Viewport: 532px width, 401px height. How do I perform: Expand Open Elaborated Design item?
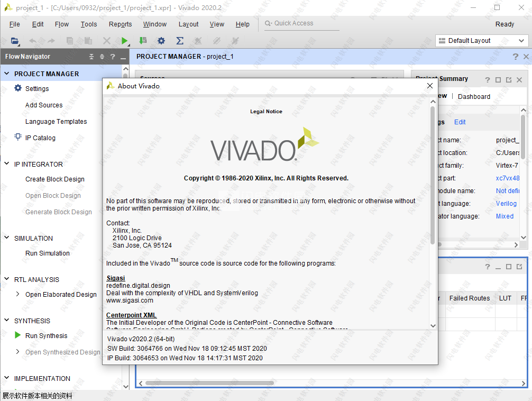tap(18, 294)
